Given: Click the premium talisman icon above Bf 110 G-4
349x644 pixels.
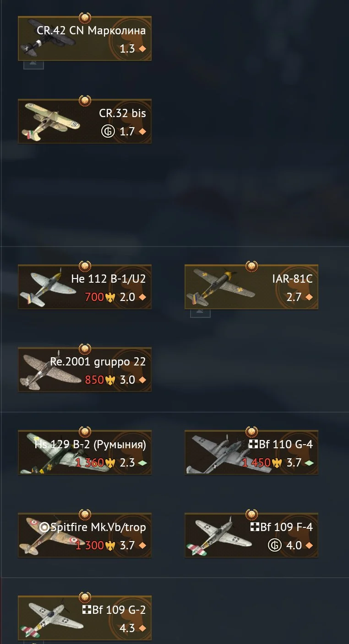Looking at the screenshot, I should pyautogui.click(x=251, y=431).
